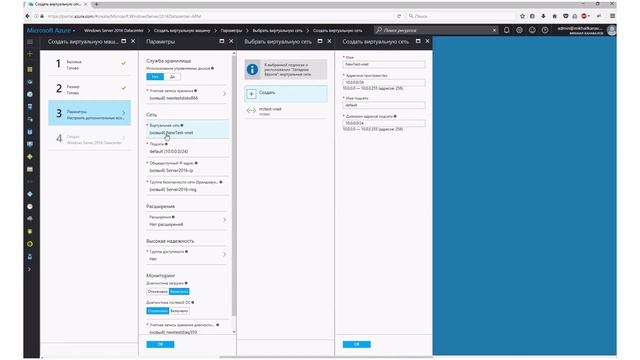Open the Firefox hamburger menu
The height and width of the screenshot is (360, 640).
(612, 16)
